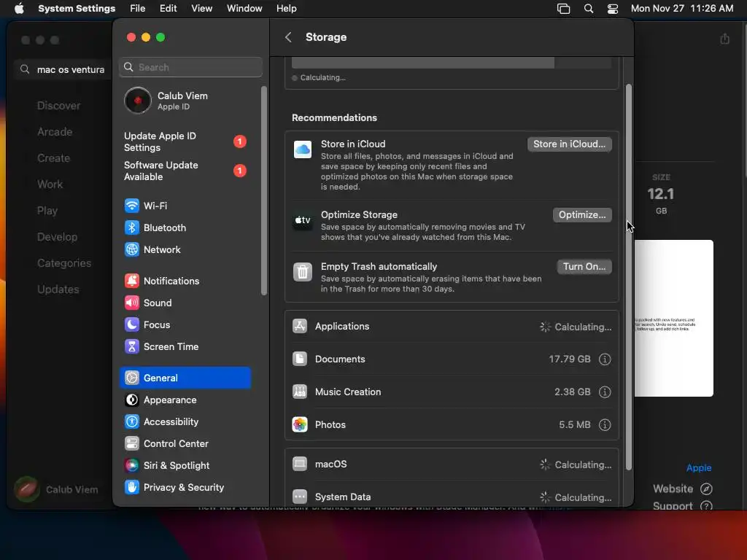Open Spotlight search in menu bar
The width and height of the screenshot is (747, 560).
(x=589, y=9)
